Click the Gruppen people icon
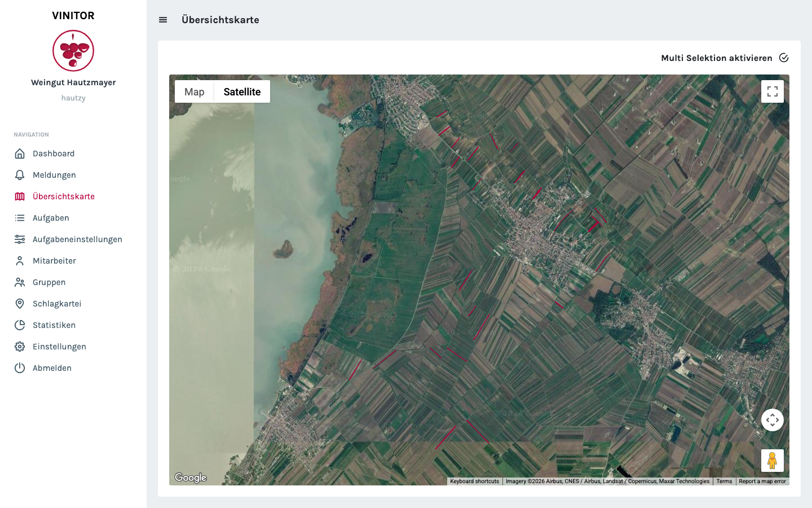This screenshot has height=508, width=812. [x=20, y=282]
